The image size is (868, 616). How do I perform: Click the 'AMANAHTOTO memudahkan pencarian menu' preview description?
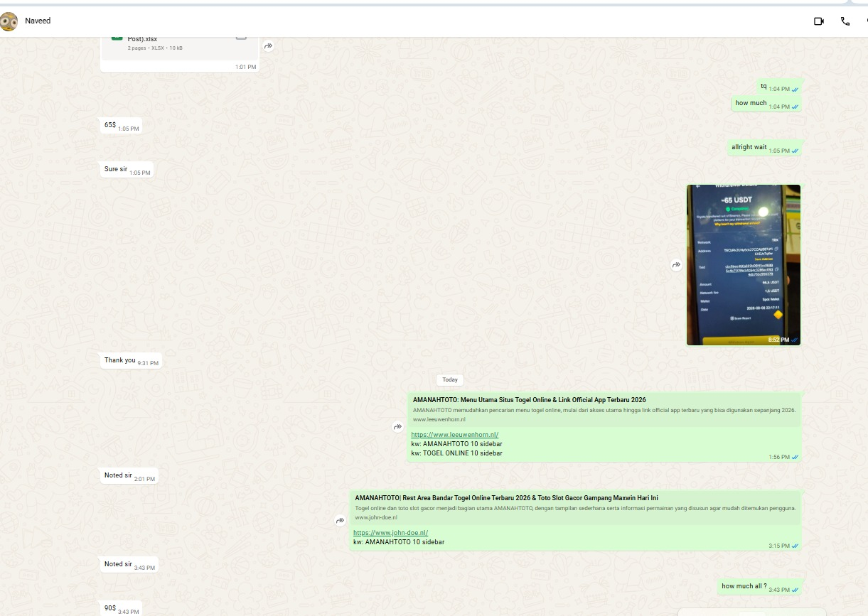[x=604, y=411]
